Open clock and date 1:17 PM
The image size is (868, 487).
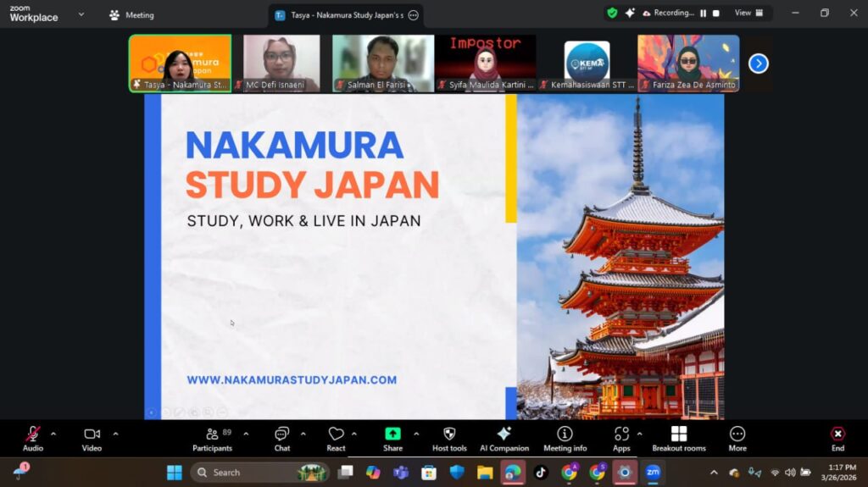(838, 472)
